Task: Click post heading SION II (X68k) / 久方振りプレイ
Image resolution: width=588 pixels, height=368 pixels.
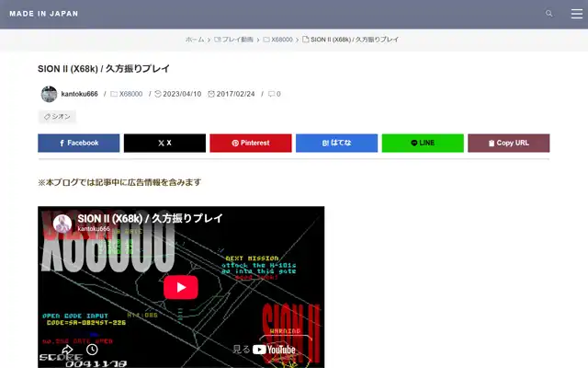Action: click(x=104, y=69)
